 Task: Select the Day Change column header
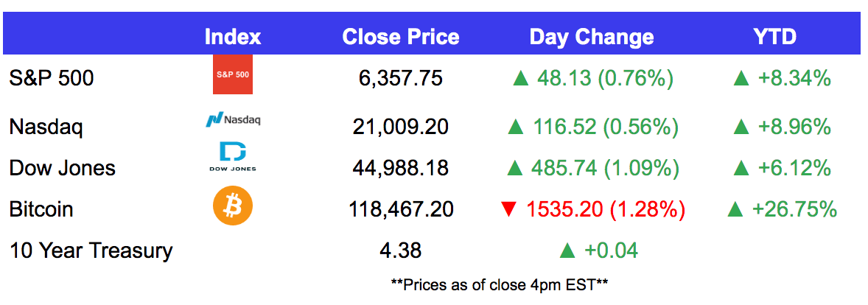point(591,37)
